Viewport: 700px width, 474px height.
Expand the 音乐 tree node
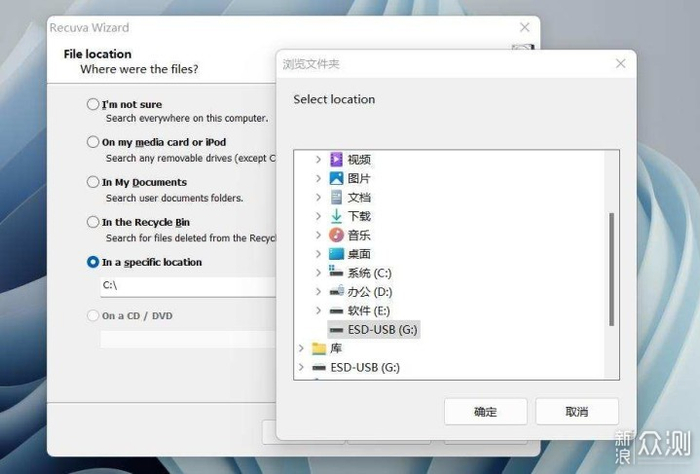pos(318,235)
